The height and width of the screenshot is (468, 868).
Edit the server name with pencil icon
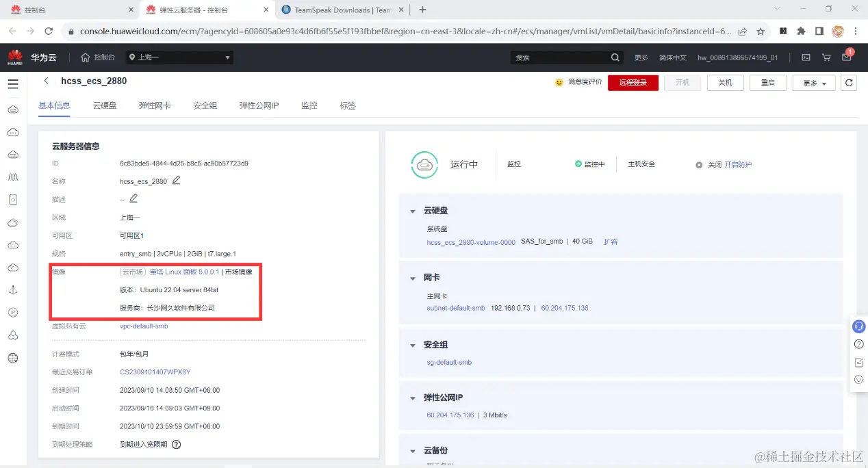[176, 181]
